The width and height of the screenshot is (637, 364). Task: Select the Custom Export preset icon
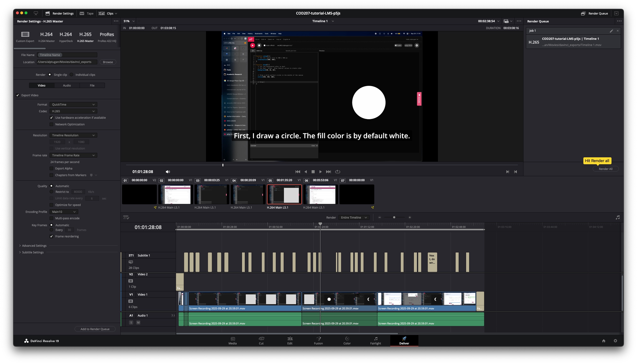25,34
